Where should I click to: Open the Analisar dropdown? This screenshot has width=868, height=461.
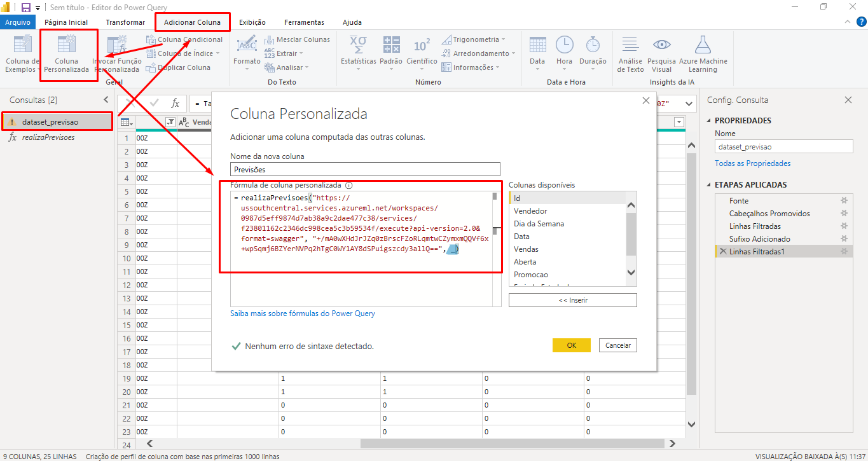(x=286, y=67)
